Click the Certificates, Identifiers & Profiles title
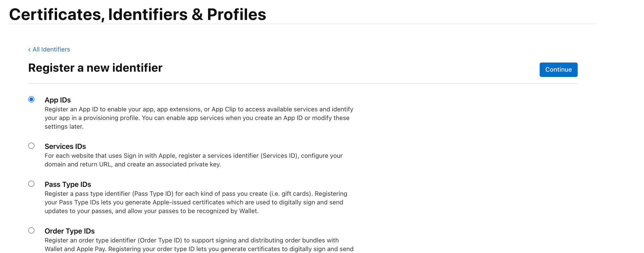Image resolution: width=644 pixels, height=253 pixels. (137, 14)
